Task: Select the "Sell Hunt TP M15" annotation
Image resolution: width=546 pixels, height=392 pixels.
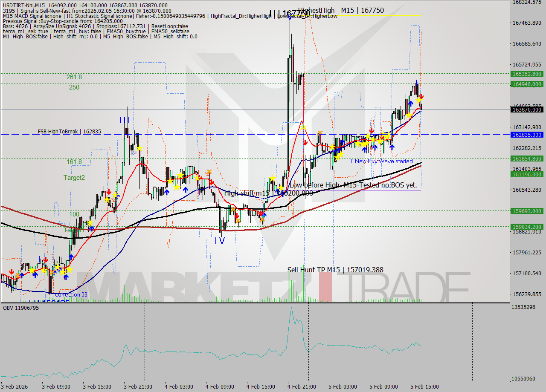Action: tap(335, 270)
